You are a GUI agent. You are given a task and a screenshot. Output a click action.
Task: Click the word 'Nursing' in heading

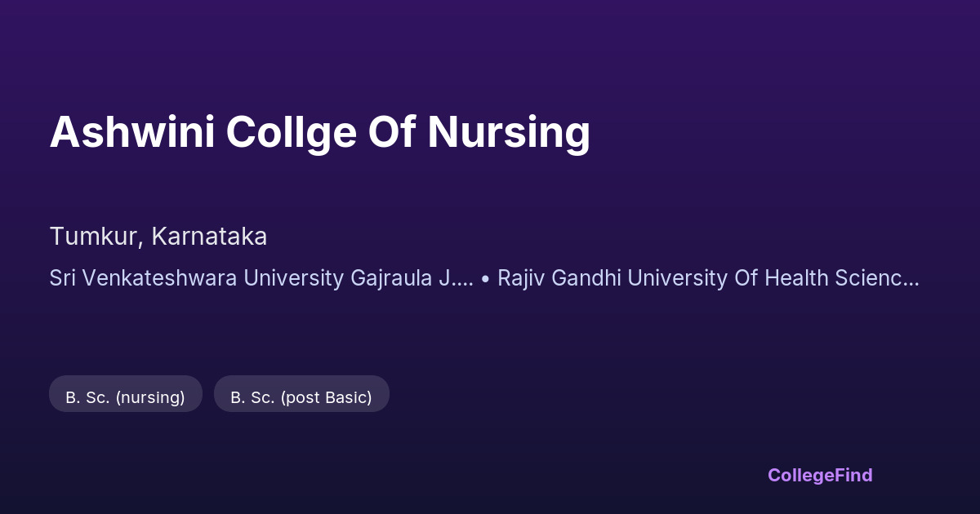pyautogui.click(x=508, y=132)
